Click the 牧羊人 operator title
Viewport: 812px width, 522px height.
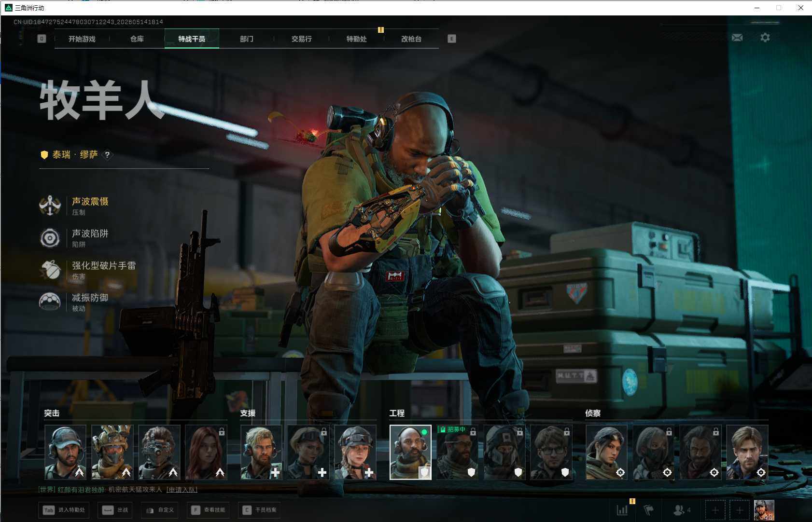point(102,100)
